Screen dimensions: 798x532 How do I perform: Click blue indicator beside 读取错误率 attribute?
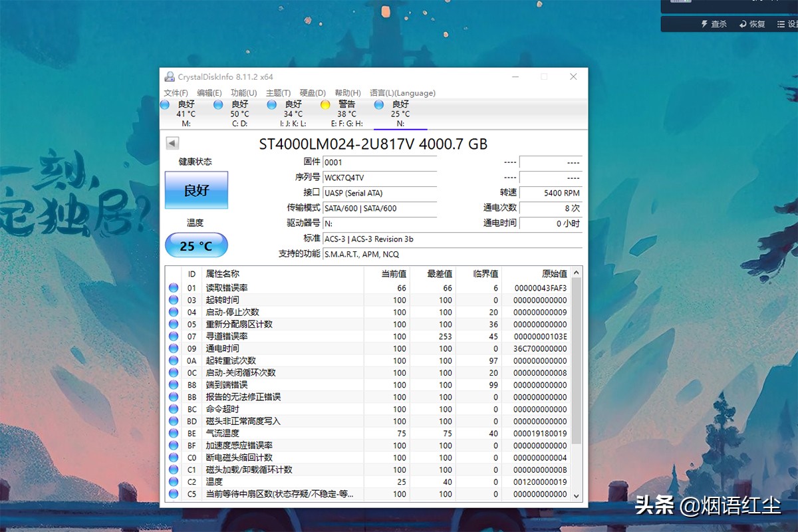174,288
